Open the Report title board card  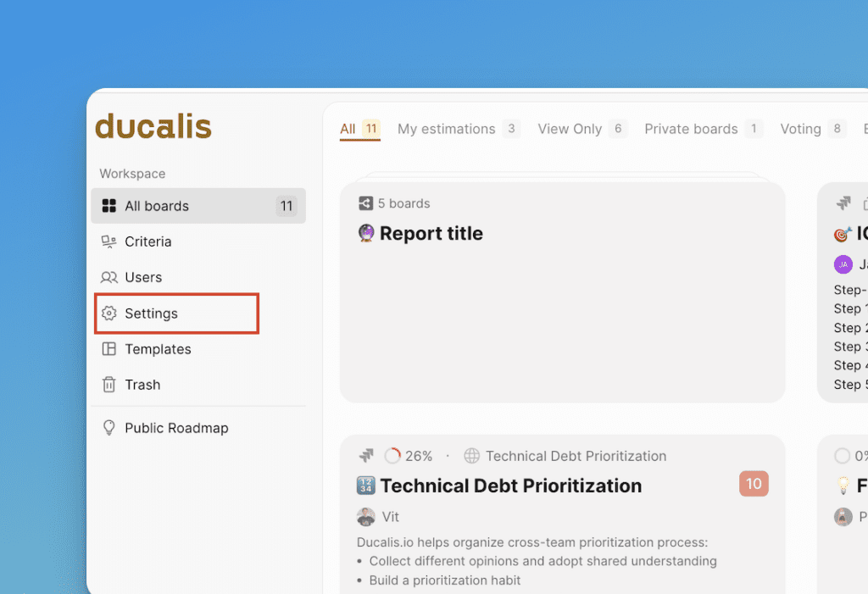click(x=431, y=234)
